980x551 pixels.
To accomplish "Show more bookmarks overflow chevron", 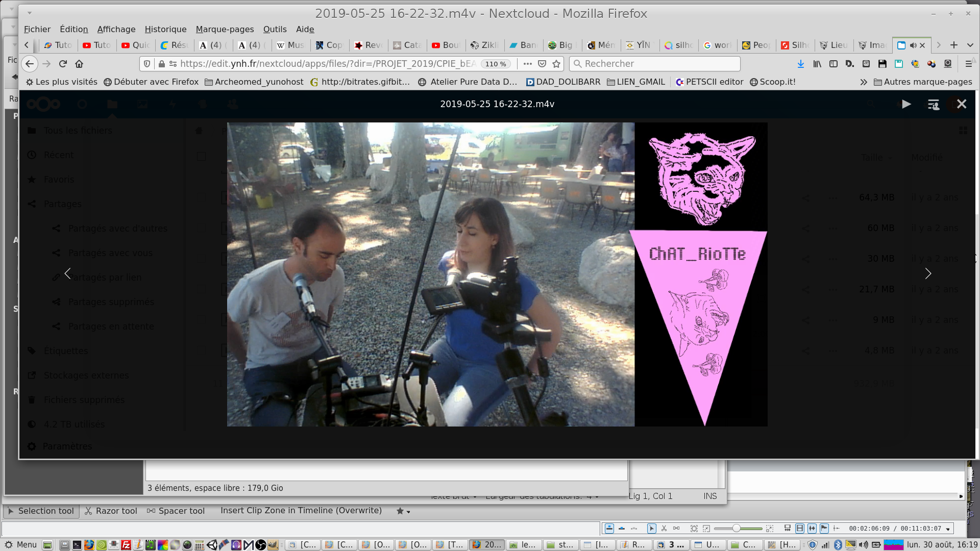I will pos(863,82).
